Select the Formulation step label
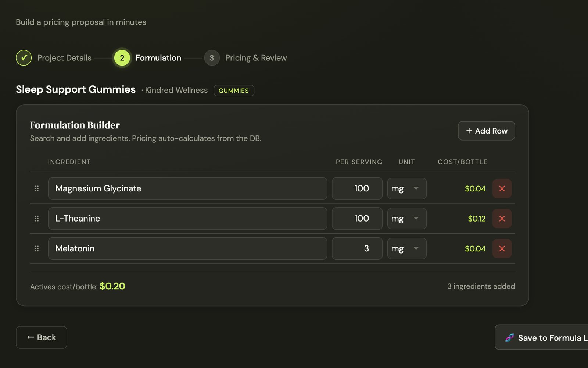This screenshot has width=588, height=368. click(x=158, y=58)
